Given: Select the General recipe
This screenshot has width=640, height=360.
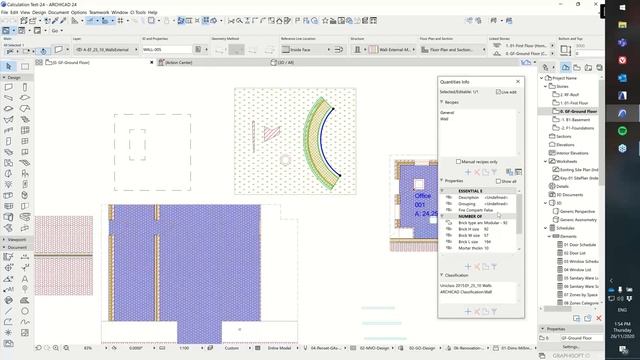Looking at the screenshot, I should pos(447,112).
